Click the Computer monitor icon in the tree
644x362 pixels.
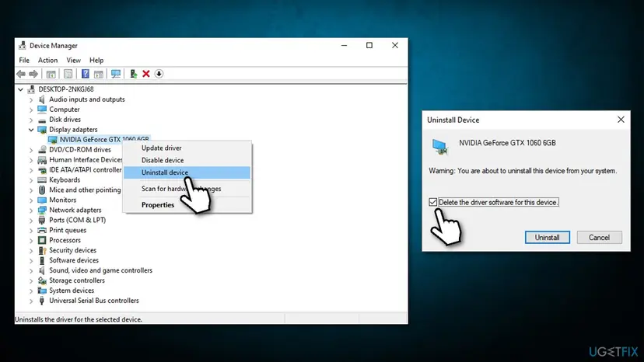42,110
